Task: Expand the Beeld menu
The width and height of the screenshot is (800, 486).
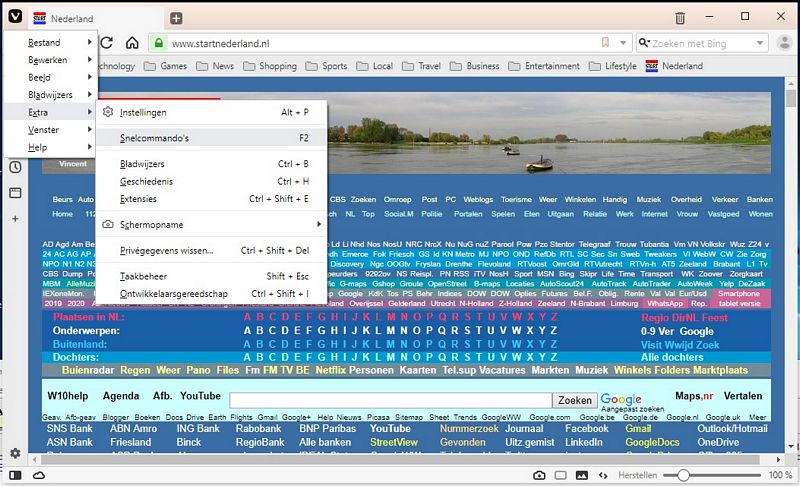Action: point(50,77)
